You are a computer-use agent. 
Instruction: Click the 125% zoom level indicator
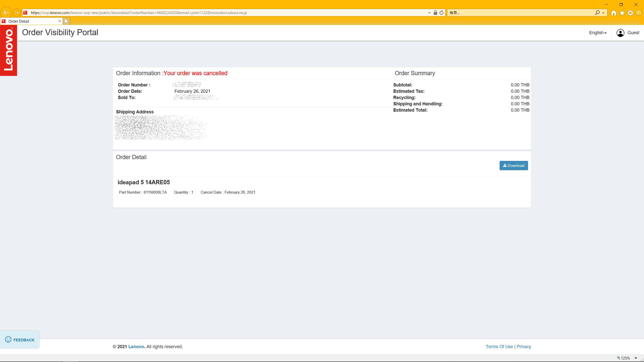coord(623,358)
